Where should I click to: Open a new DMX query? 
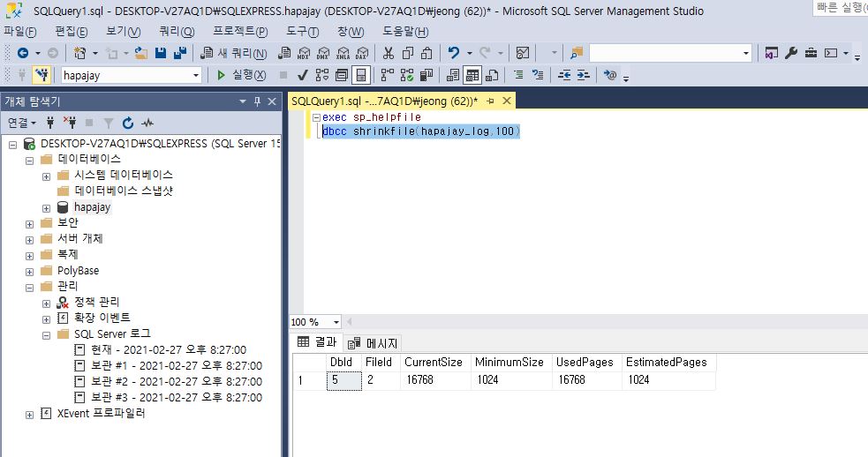[x=322, y=53]
